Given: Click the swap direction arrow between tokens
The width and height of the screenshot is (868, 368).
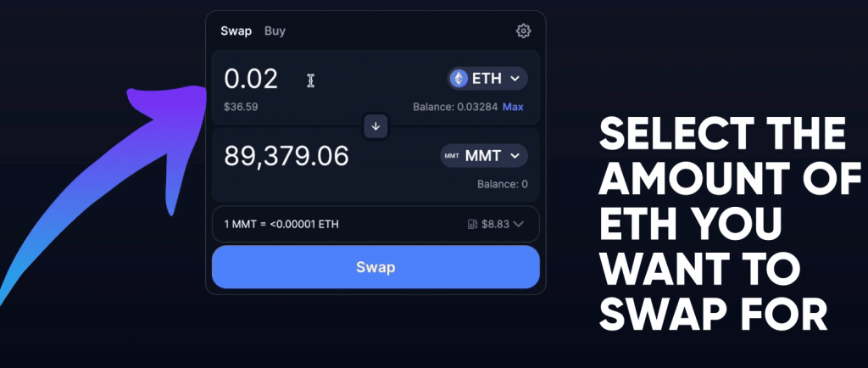Looking at the screenshot, I should tap(376, 126).
